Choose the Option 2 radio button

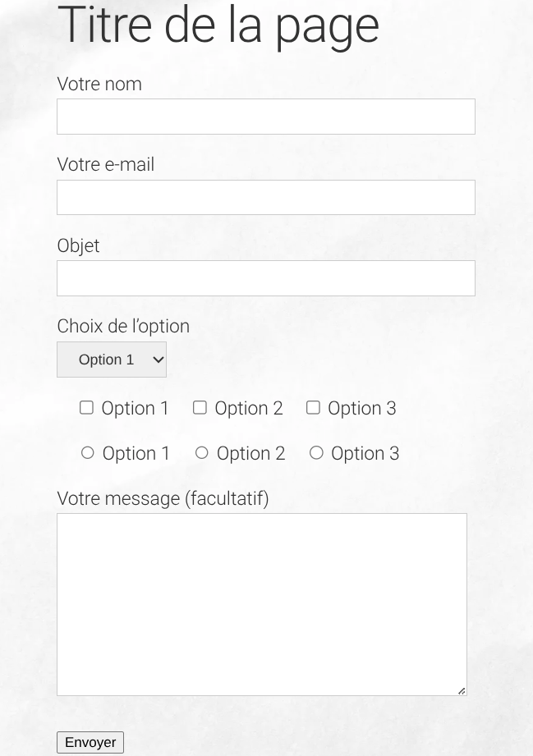(202, 452)
